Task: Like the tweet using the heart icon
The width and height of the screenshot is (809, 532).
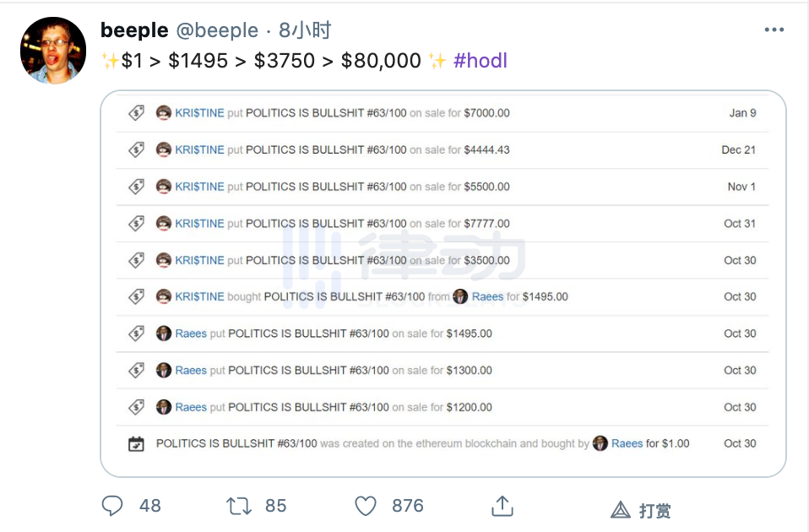Action: (x=366, y=506)
